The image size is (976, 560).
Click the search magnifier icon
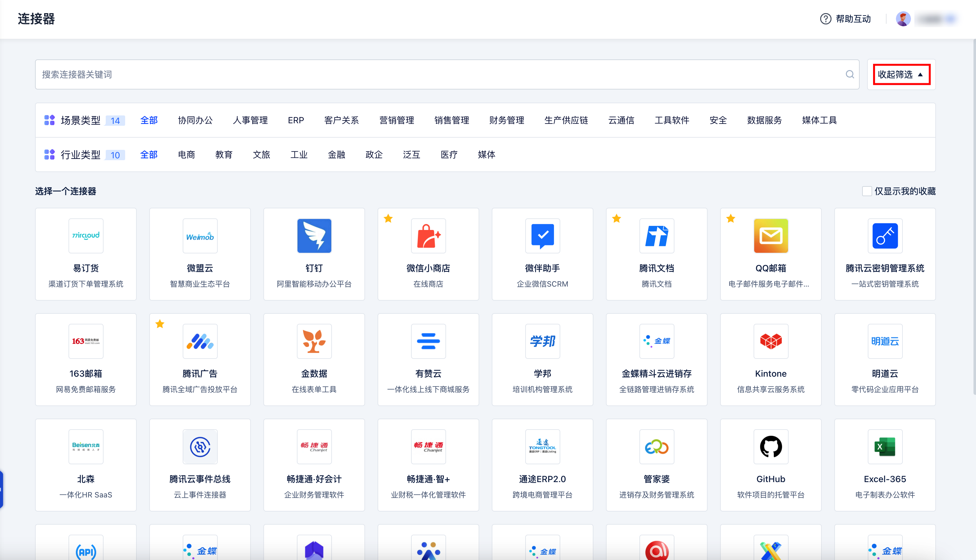coord(850,74)
